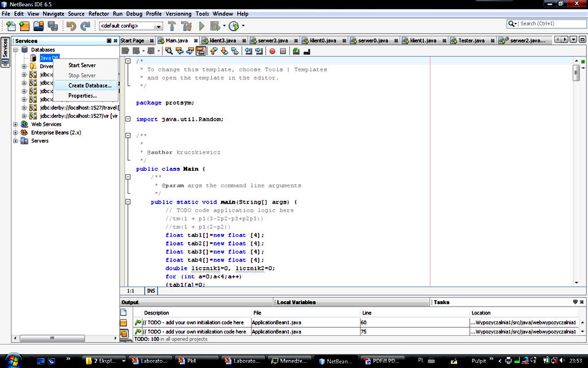Screen dimensions: 588x368
Task: Open the Debug Main Project dropdown arrow
Action: [x=225, y=26]
